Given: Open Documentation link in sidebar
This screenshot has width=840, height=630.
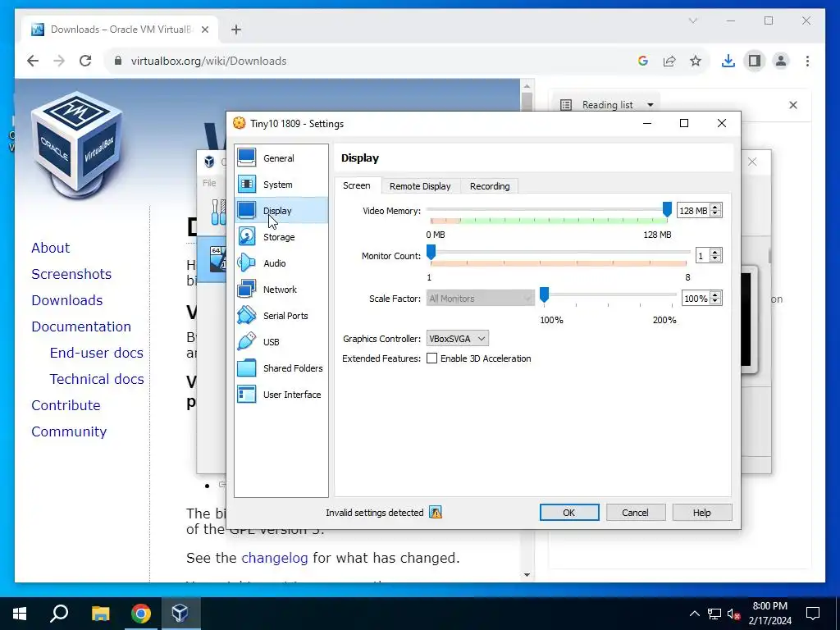Looking at the screenshot, I should pos(81,326).
